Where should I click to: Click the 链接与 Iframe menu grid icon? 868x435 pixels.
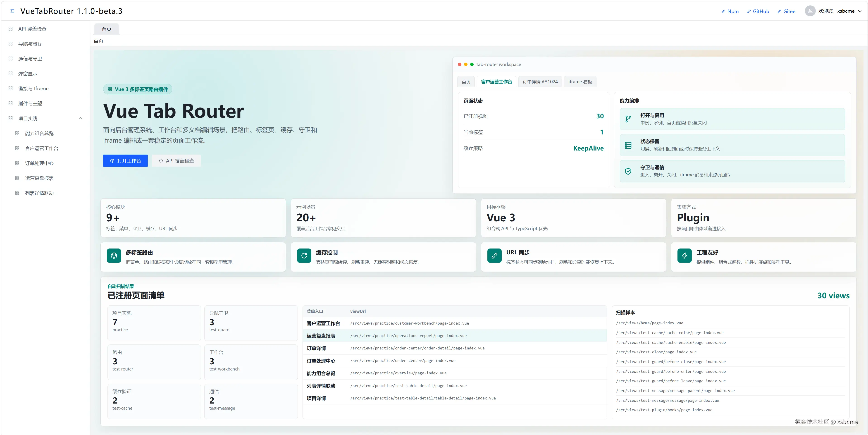pos(10,89)
